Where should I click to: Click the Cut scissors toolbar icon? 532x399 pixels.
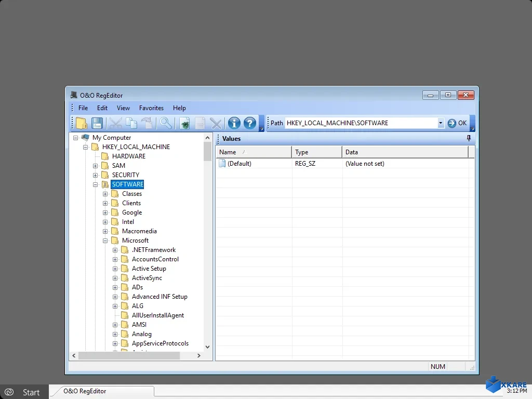(x=115, y=123)
